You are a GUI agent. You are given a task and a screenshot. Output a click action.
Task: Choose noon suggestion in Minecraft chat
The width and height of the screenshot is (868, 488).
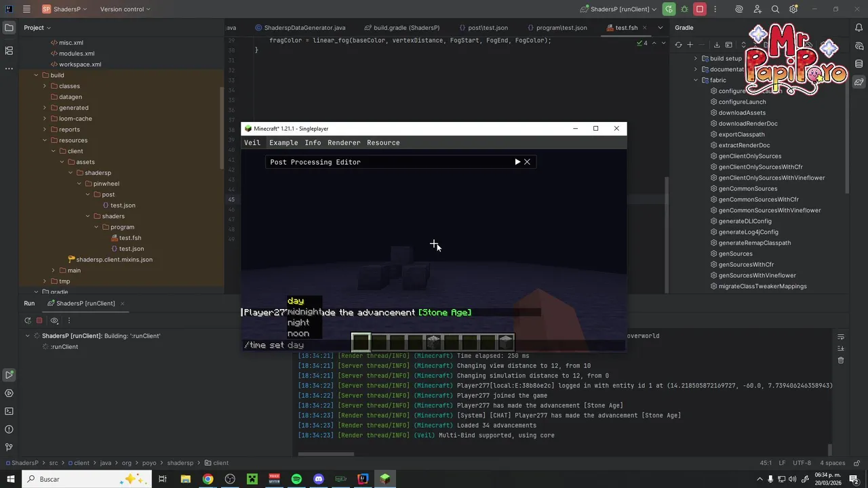coord(298,333)
